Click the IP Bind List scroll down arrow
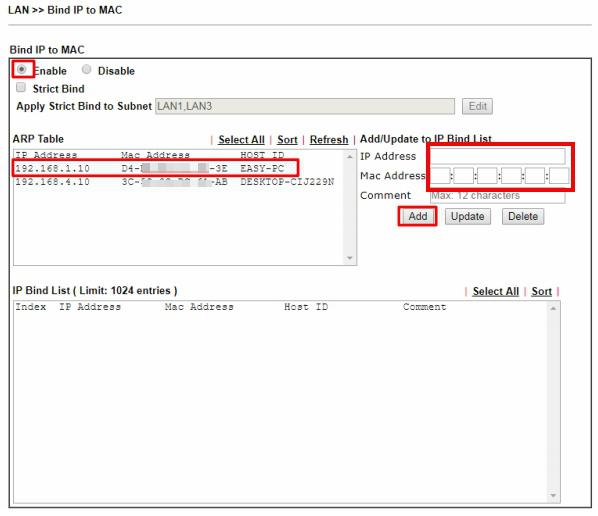The width and height of the screenshot is (598, 516). pyautogui.click(x=553, y=495)
